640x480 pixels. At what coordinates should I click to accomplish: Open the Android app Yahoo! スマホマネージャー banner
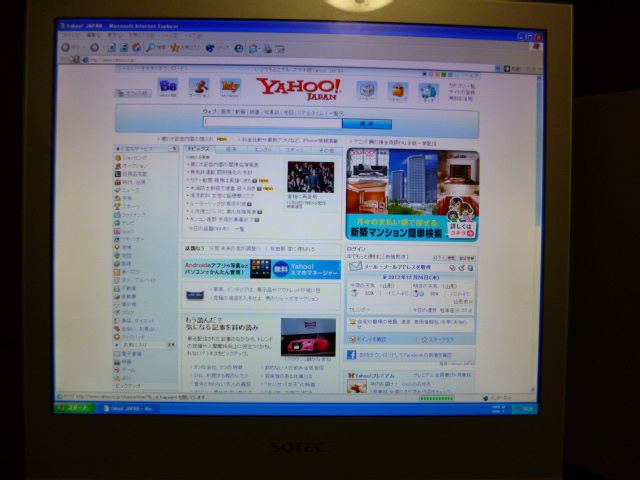point(262,269)
